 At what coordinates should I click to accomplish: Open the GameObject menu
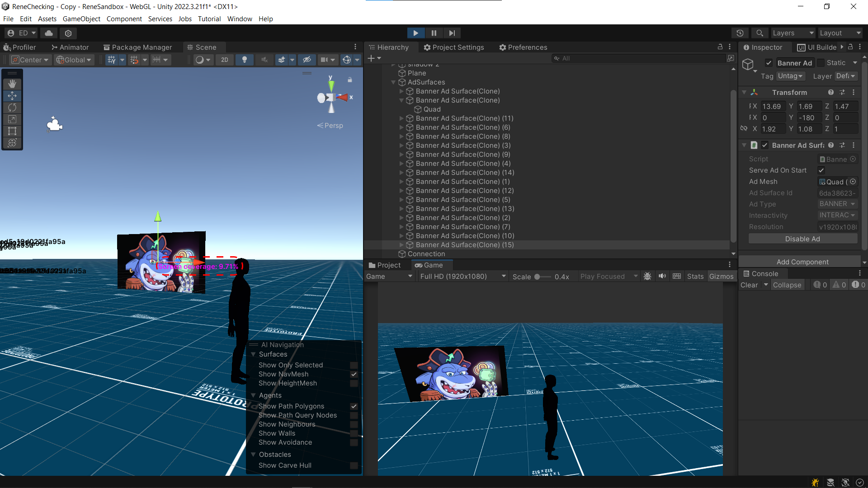coord(81,19)
